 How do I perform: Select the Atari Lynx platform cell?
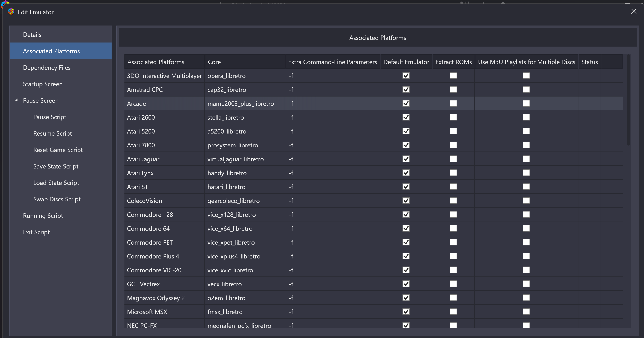point(164,173)
